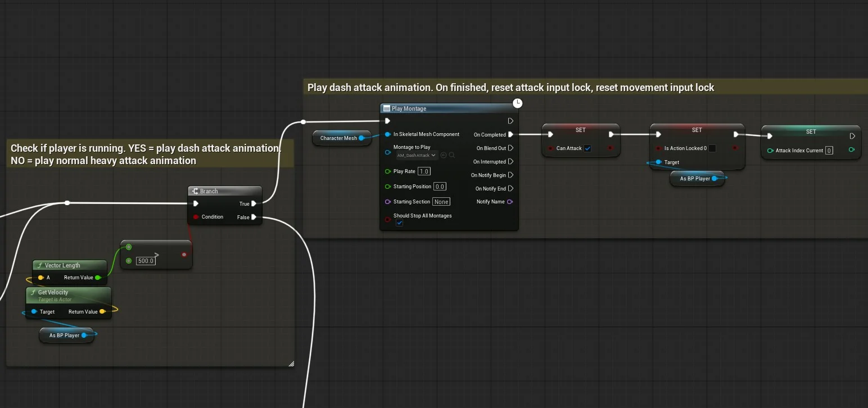Image resolution: width=868 pixels, height=408 pixels.
Task: Click the Branch Condition input pin
Action: click(x=196, y=217)
